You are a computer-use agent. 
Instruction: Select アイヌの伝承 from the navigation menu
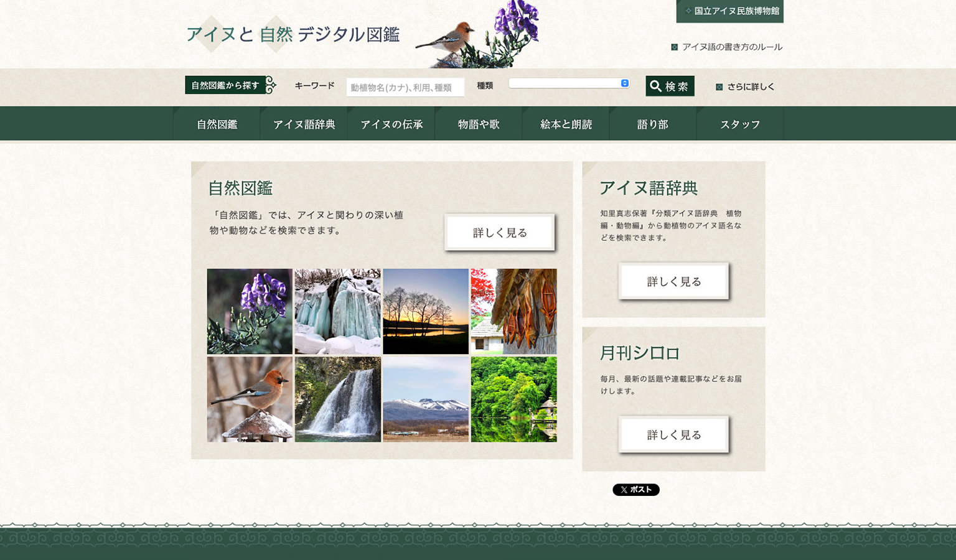(391, 123)
